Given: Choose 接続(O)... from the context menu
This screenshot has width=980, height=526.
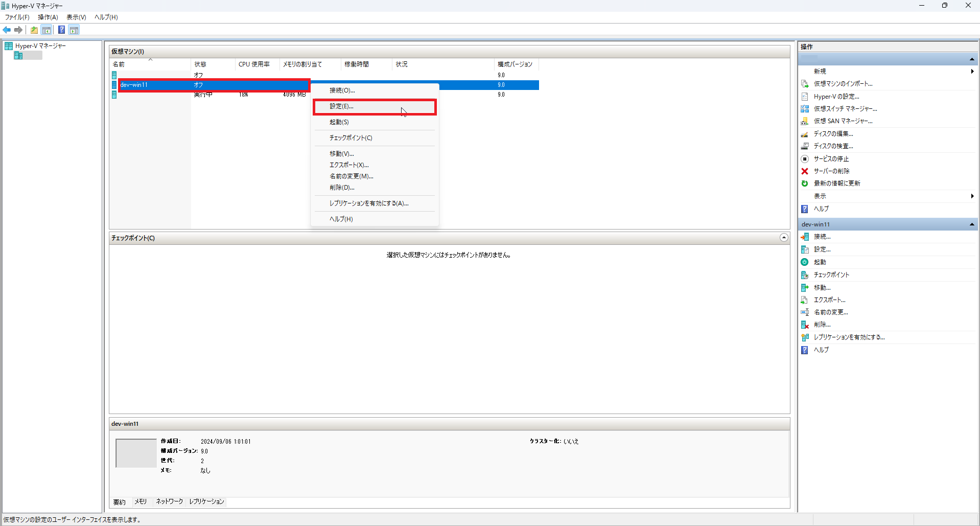Looking at the screenshot, I should pyautogui.click(x=375, y=90).
